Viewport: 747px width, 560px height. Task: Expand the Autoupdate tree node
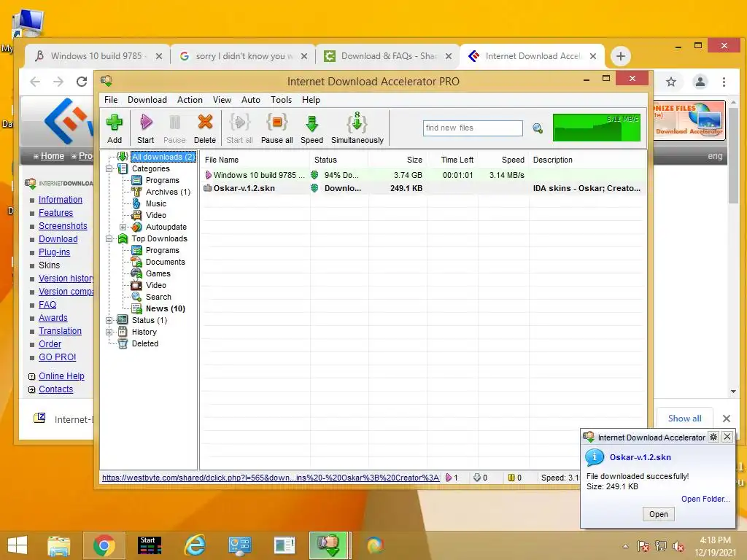coord(123,227)
